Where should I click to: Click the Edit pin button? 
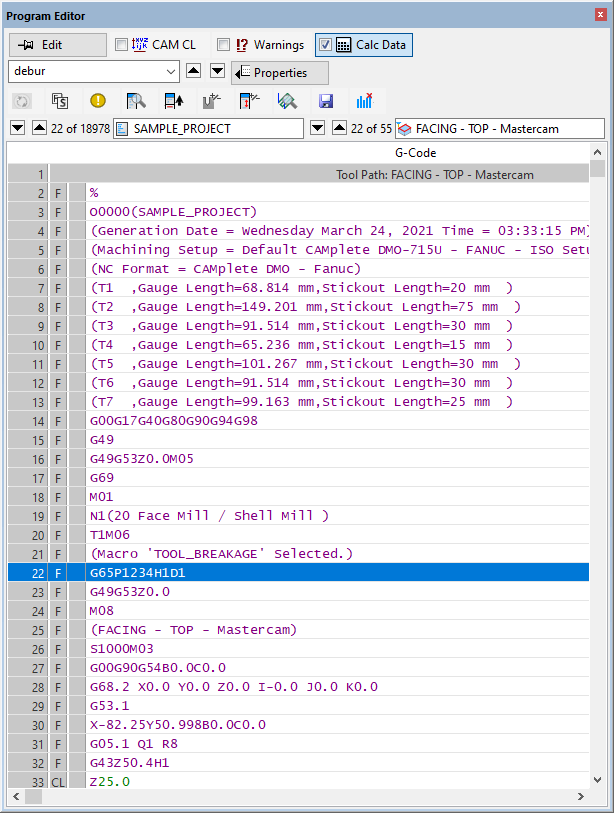(58, 45)
